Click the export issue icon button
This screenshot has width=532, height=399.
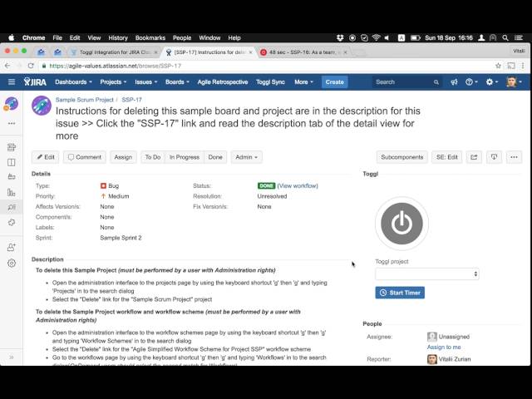click(494, 157)
